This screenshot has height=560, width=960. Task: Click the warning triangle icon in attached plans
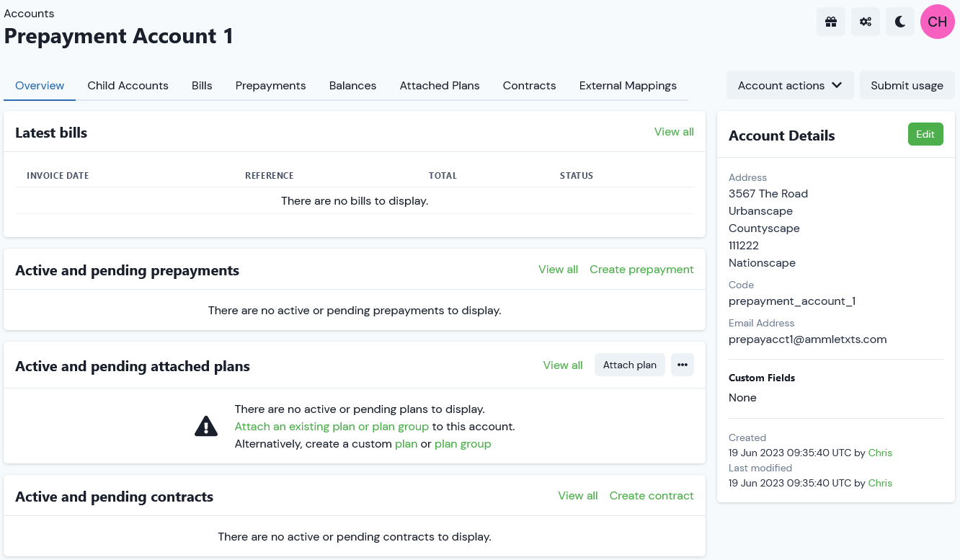pyautogui.click(x=206, y=426)
